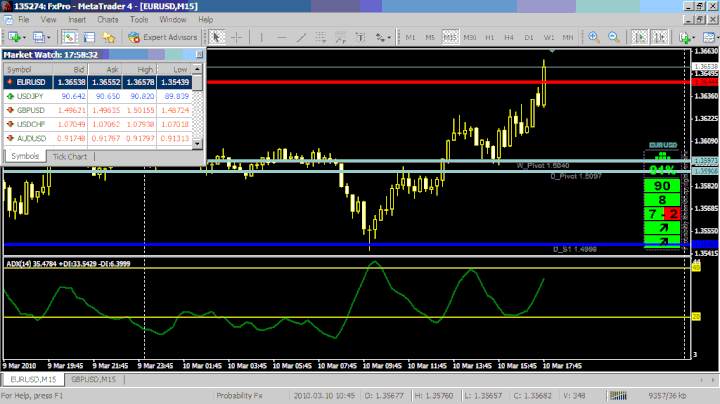
Task: Switch chart to H1 timeframe
Action: click(x=489, y=37)
